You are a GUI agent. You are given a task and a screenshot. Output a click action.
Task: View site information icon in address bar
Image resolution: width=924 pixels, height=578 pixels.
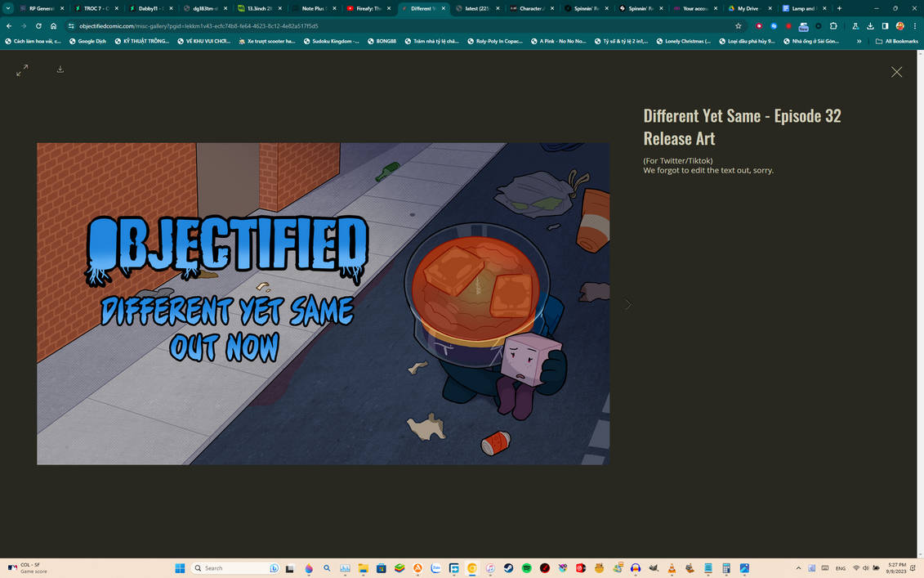pos(71,26)
